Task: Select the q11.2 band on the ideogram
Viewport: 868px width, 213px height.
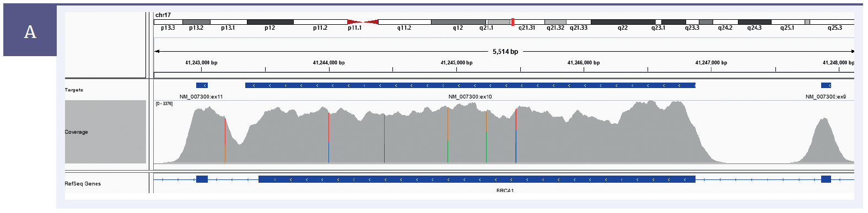Action: coord(405,22)
